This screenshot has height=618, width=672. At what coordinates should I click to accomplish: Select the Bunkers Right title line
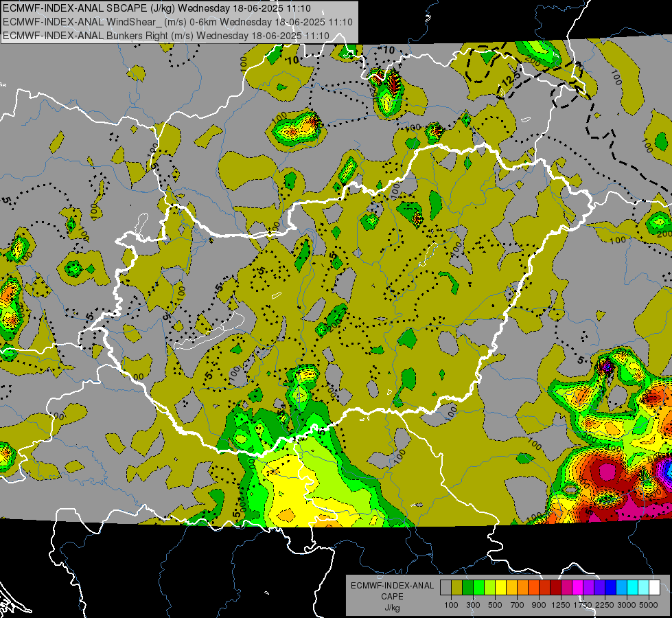(166, 36)
